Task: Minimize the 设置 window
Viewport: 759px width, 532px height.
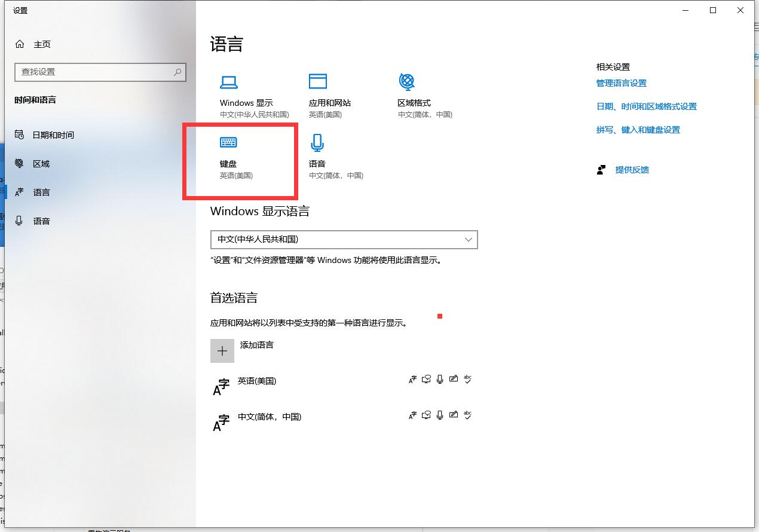Action: [x=685, y=10]
